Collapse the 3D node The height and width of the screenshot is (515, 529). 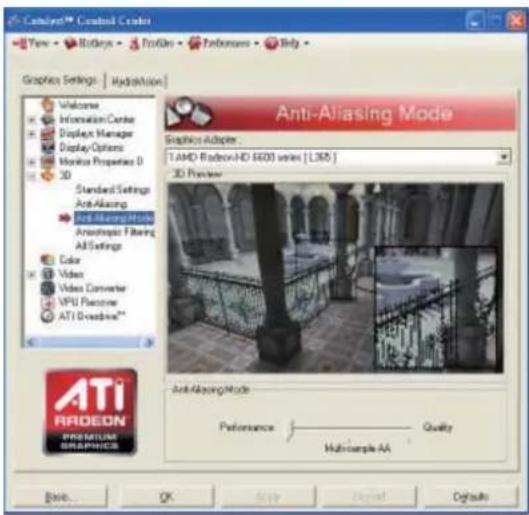[32, 176]
